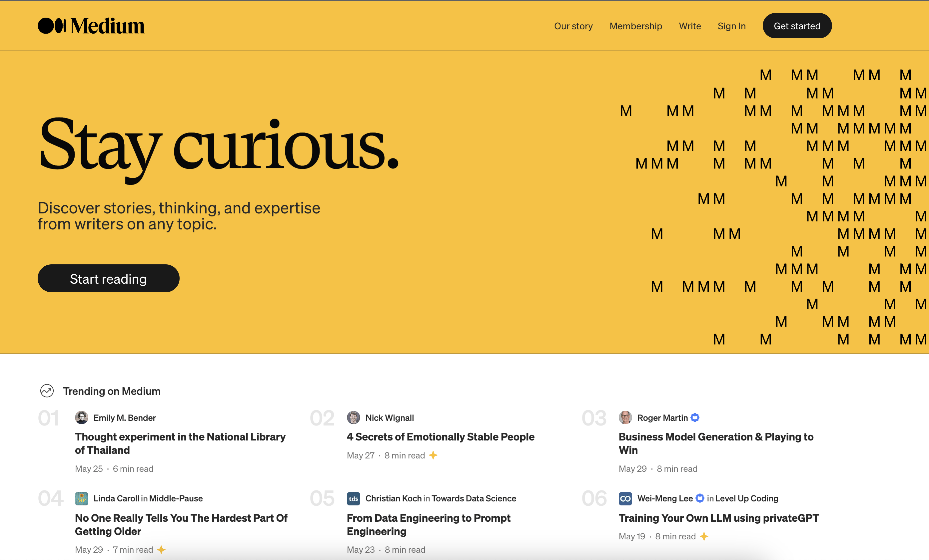The width and height of the screenshot is (929, 560).
Task: Open the Middle-Pause publication link
Action: tap(176, 498)
